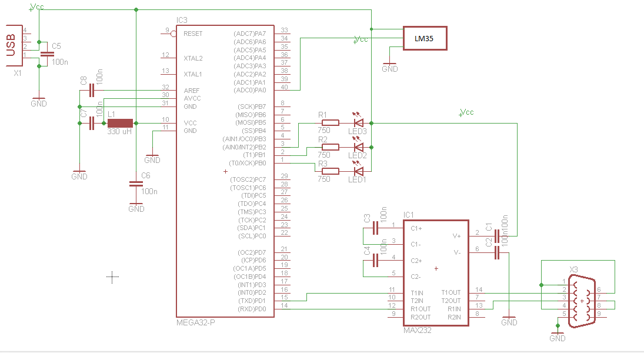Click the MAX232 part name label
The image size is (644, 353).
click(x=418, y=331)
